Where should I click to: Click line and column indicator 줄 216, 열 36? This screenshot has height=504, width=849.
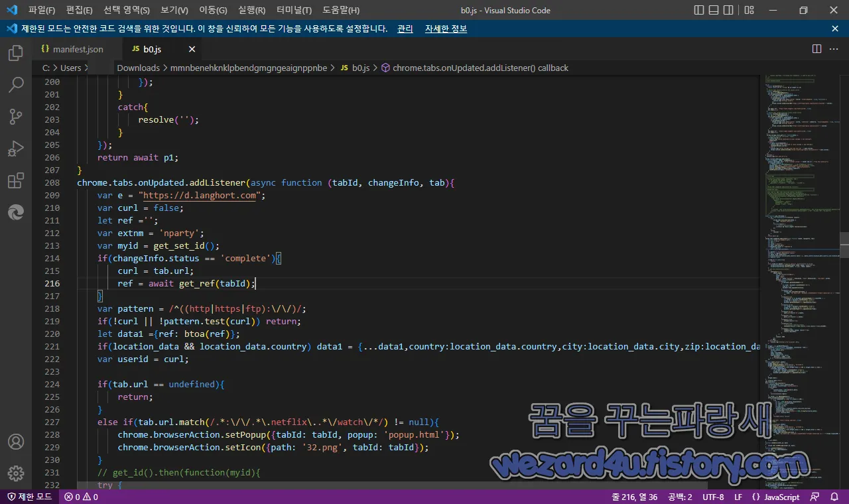634,497
